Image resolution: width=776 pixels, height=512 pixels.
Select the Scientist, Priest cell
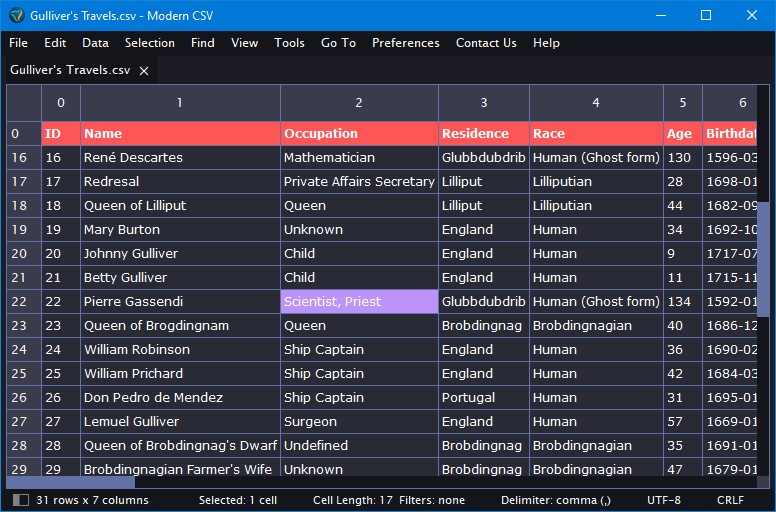pos(359,301)
